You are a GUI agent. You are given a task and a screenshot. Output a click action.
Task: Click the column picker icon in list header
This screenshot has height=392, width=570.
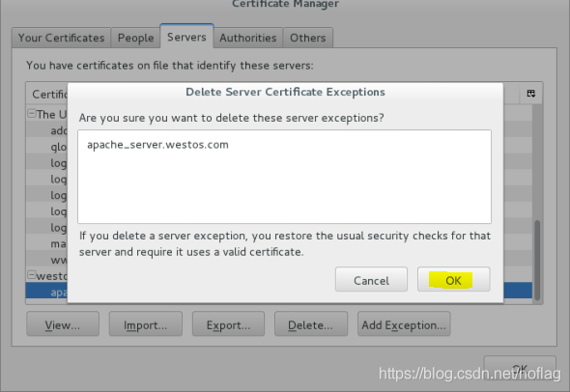click(x=530, y=94)
